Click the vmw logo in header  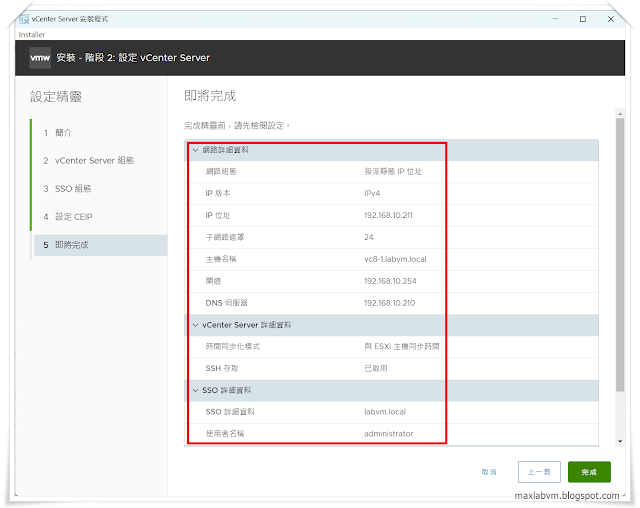tap(40, 58)
